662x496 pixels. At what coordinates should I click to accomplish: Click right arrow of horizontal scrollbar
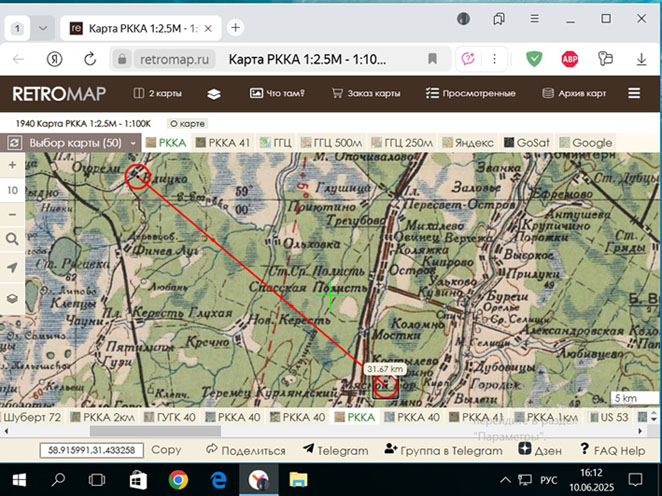(640, 431)
